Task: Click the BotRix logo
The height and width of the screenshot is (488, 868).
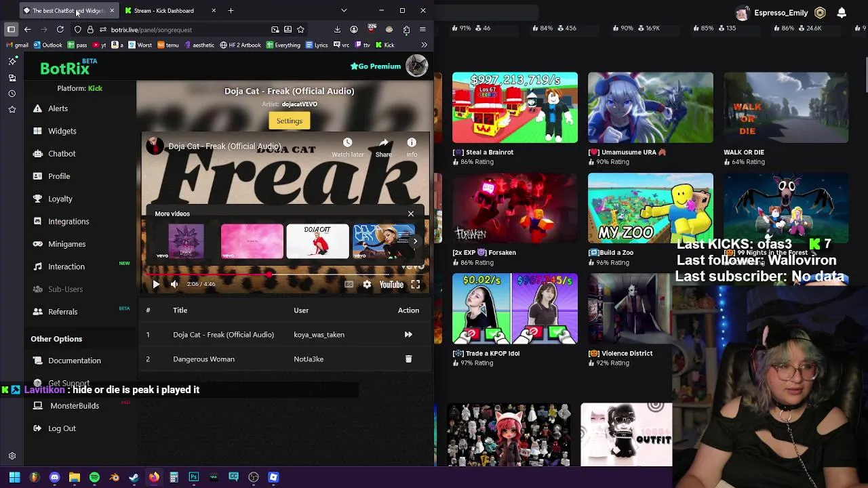Action: [68, 68]
